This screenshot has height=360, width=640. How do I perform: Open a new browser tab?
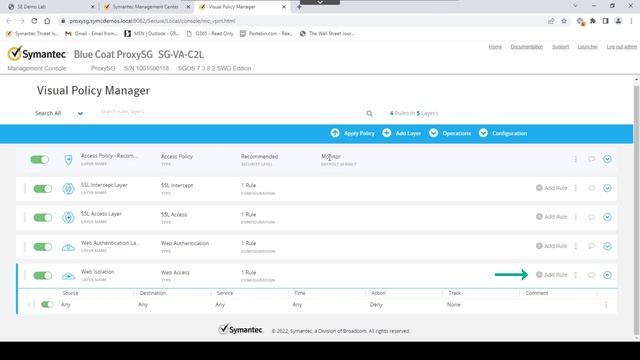(299, 7)
